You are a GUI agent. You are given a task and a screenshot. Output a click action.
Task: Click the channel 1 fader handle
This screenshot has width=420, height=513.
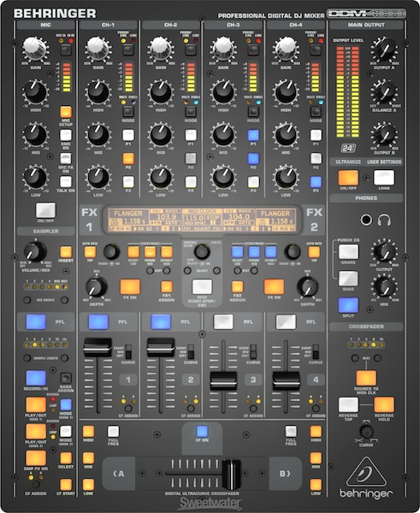[98, 347]
